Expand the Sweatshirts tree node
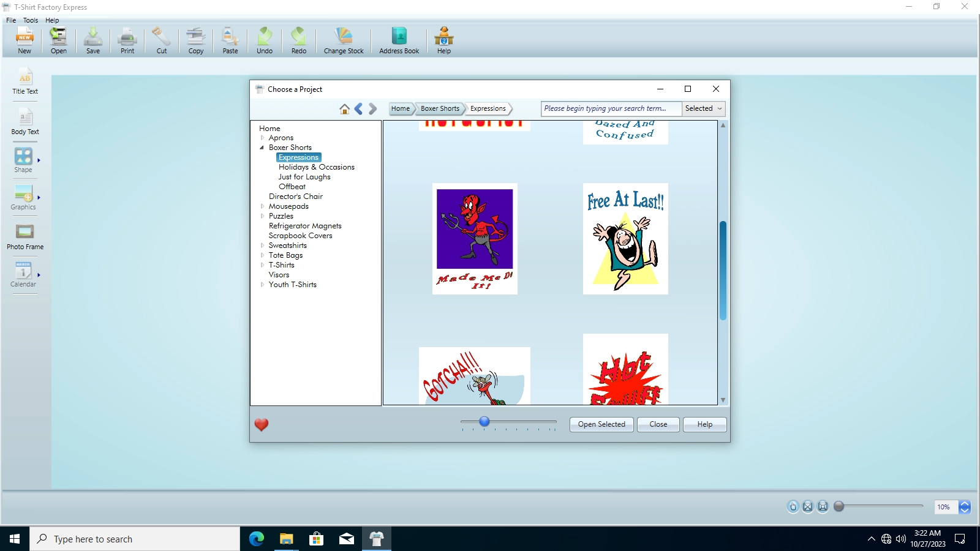 (x=262, y=246)
